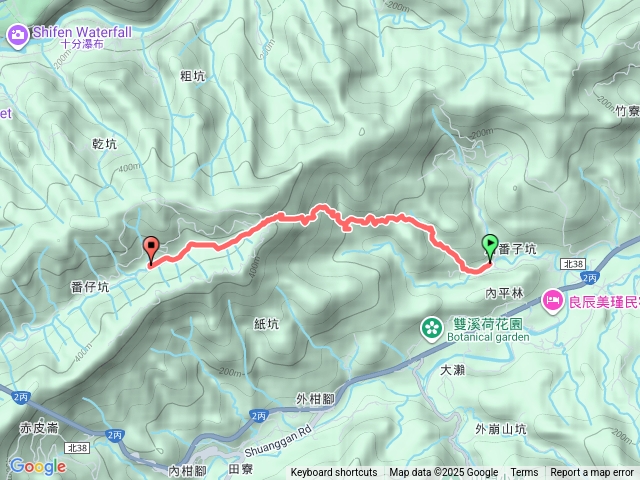Image resolution: width=640 pixels, height=480 pixels.
Task: Click the Google logo
Action: tap(38, 466)
